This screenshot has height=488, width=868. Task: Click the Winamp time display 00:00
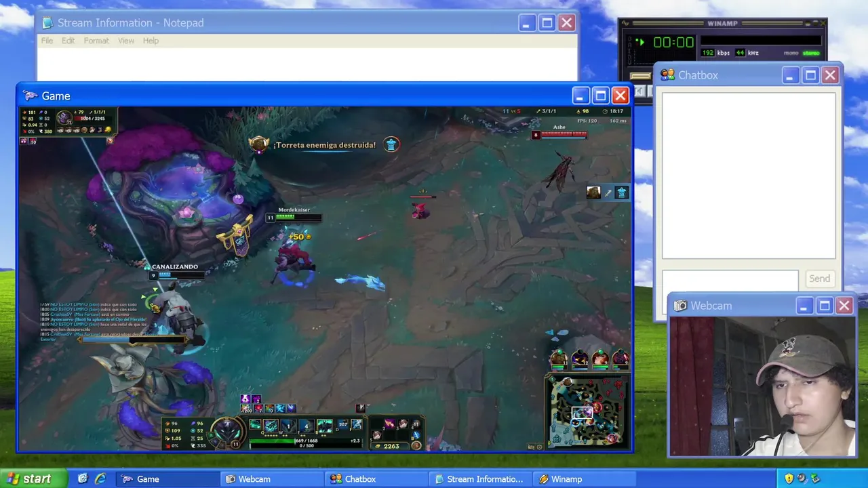pyautogui.click(x=673, y=42)
